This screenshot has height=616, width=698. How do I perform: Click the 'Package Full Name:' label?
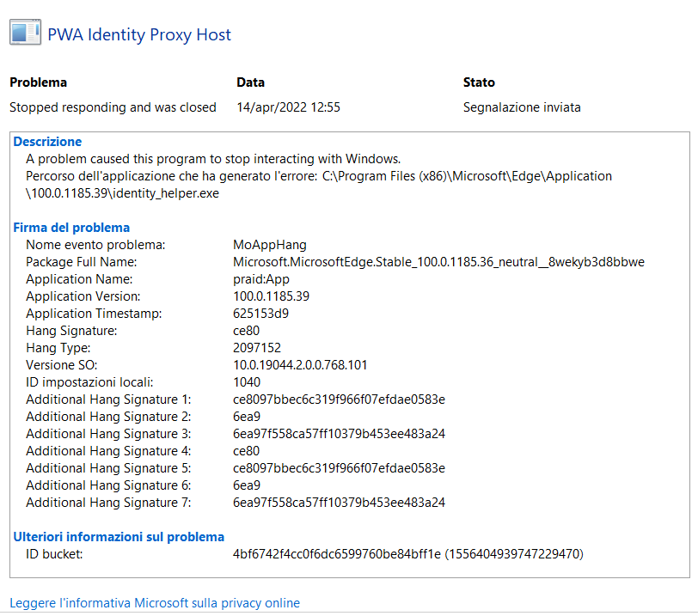point(82,262)
